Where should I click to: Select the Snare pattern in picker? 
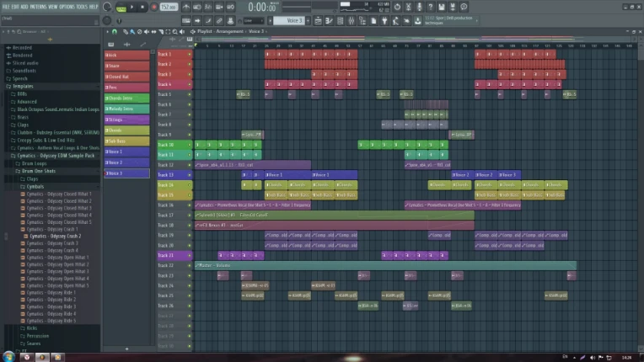tap(126, 66)
